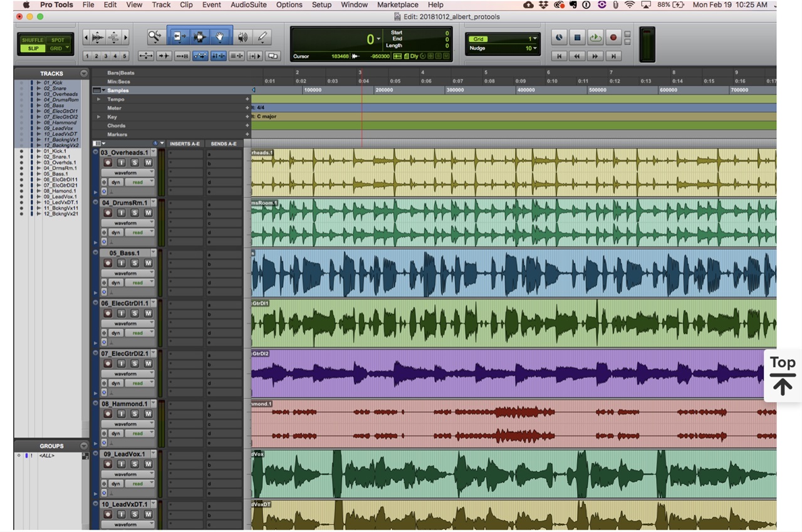Screen dimensions: 802x532
Task: Enable Grid edit mode
Action: pyautogui.click(x=58, y=48)
